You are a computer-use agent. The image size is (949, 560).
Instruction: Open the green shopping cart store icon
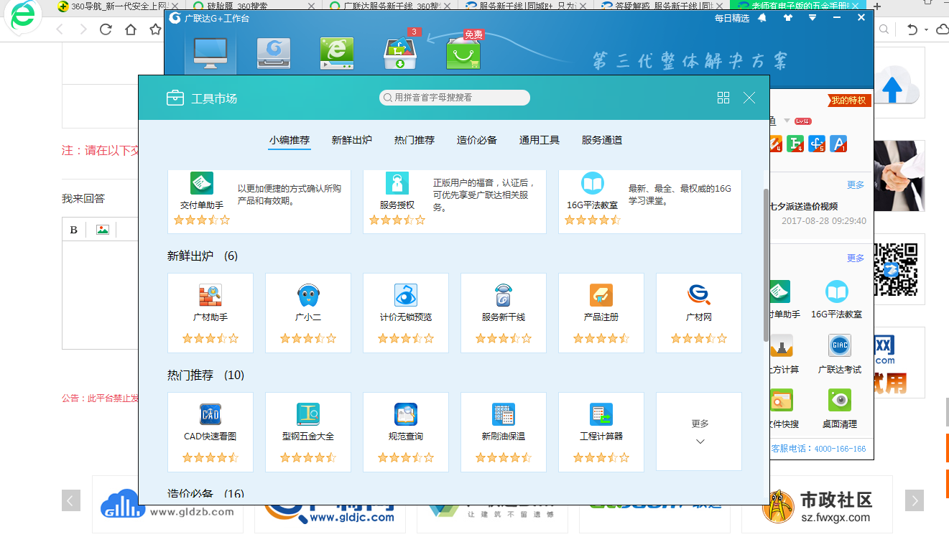click(x=463, y=52)
